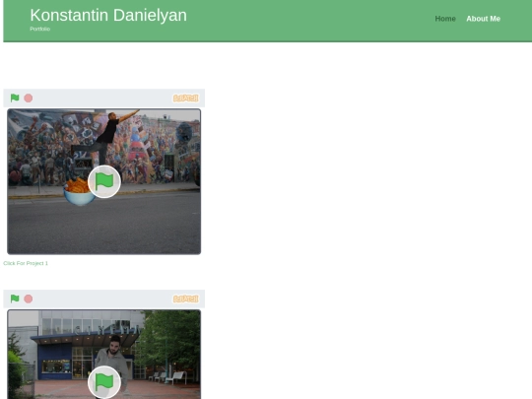Click the red stop button above the cinema project
The image size is (532, 399).
(x=29, y=299)
